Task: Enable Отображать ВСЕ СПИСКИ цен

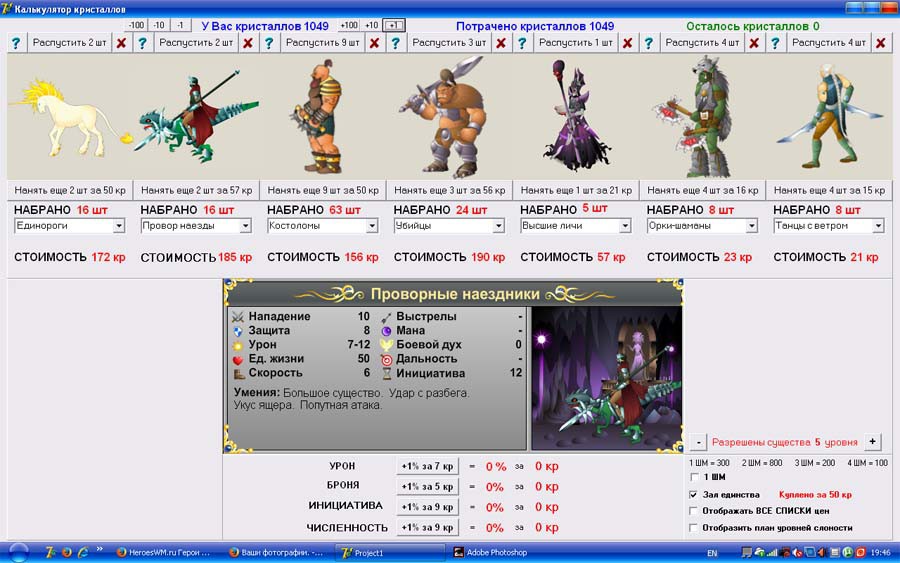Action: (x=694, y=511)
